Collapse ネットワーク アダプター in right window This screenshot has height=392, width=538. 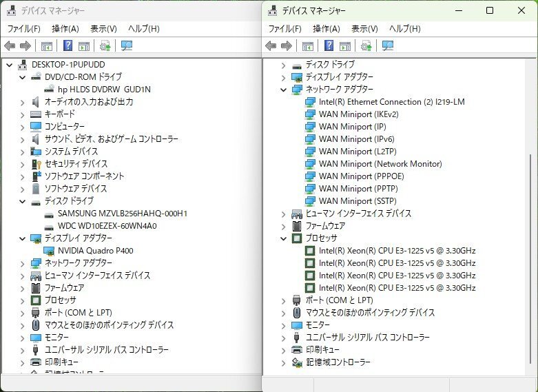(x=283, y=90)
